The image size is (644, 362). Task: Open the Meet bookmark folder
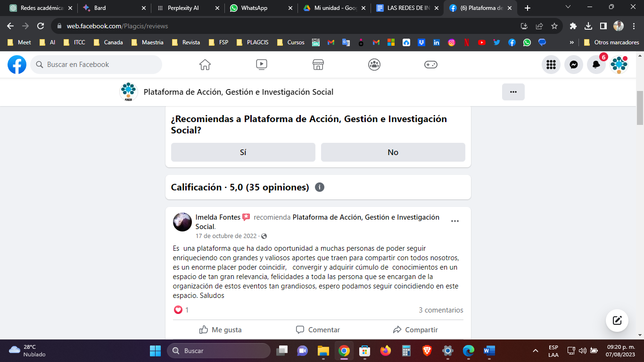[19, 42]
